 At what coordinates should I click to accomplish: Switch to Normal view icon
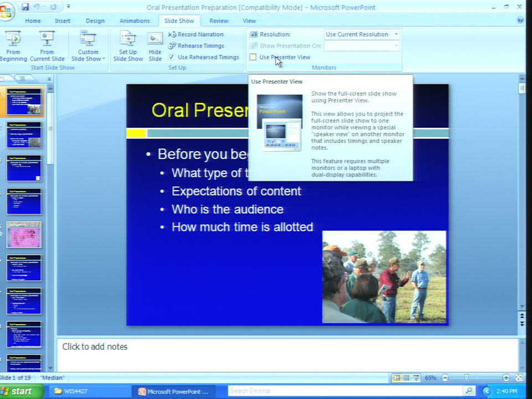396,377
